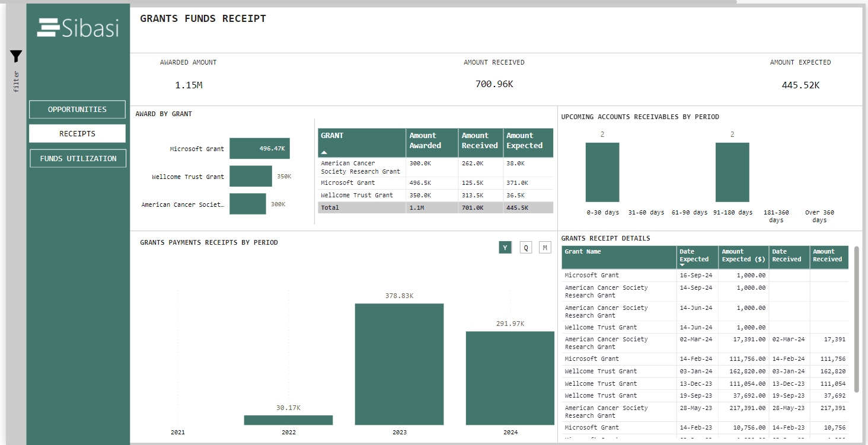
Task: Select the Wellcome Trust Grant 350K bar
Action: (x=250, y=177)
